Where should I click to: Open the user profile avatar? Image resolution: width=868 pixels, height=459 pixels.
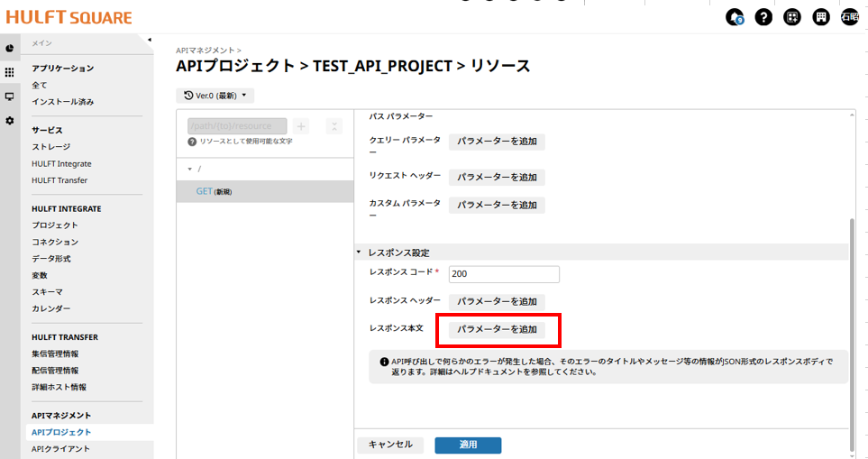click(x=850, y=17)
